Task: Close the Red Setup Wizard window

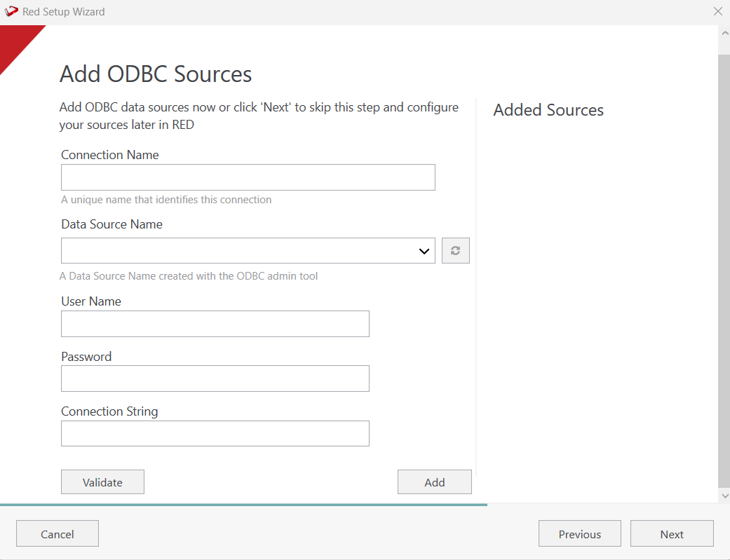Action: point(717,12)
